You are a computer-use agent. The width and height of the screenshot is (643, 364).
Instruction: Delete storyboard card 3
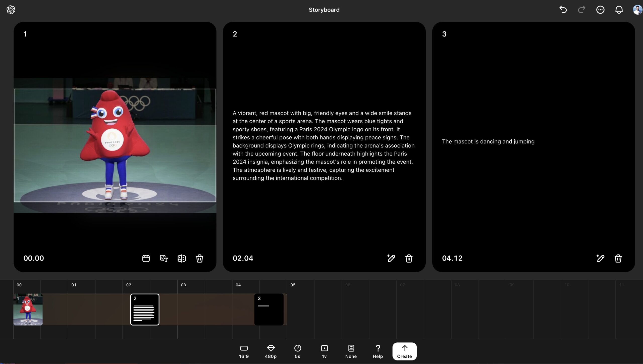point(618,258)
